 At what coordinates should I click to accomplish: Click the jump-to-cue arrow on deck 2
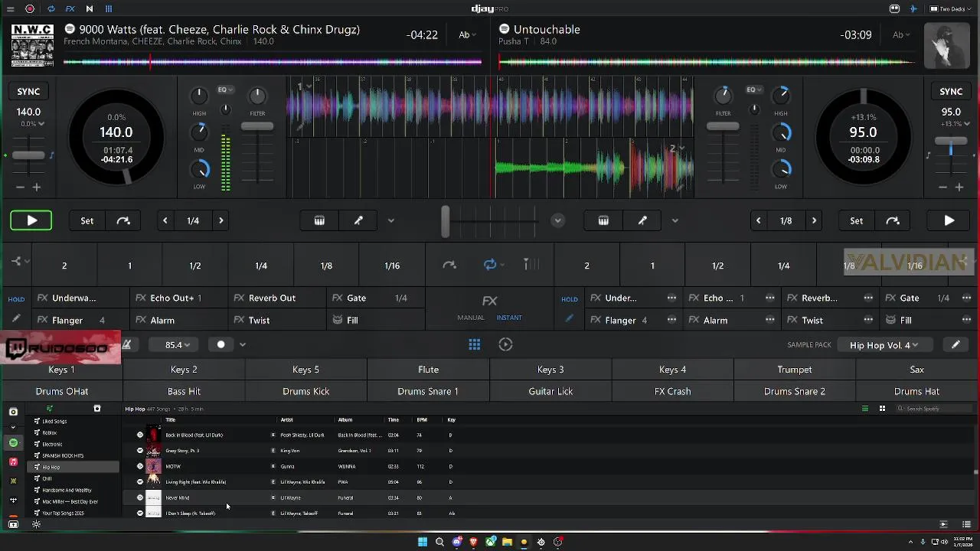pyautogui.click(x=893, y=220)
